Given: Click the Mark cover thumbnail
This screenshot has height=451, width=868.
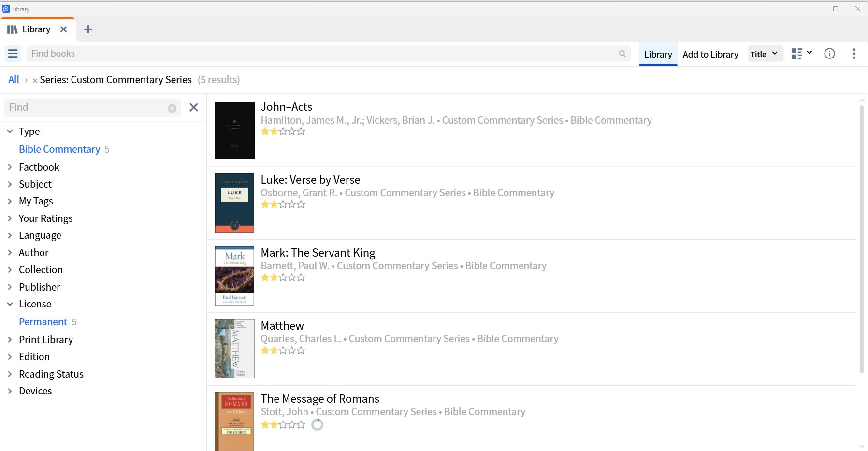Looking at the screenshot, I should (234, 276).
